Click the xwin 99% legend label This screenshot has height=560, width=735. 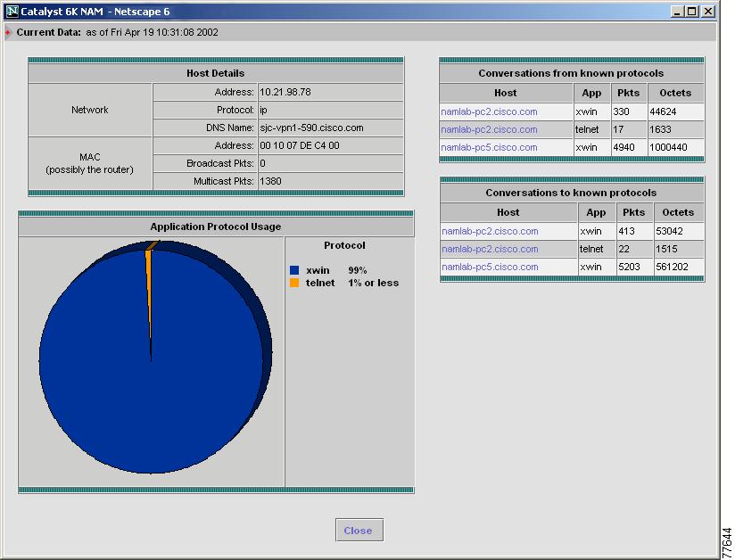pyautogui.click(x=336, y=270)
